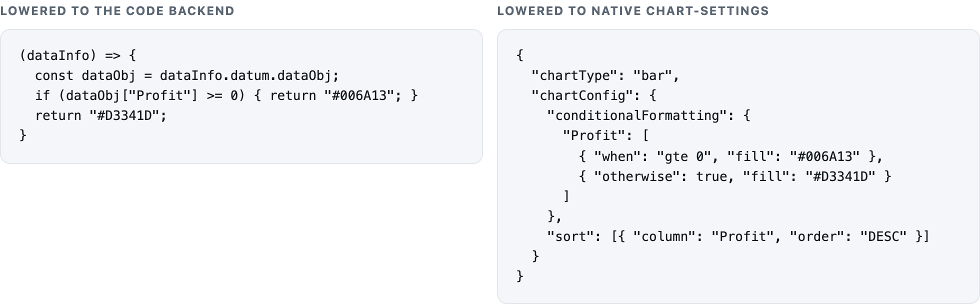Click the 'return "#D3341D"' line in the code block
This screenshot has height=305, width=980.
pos(100,115)
